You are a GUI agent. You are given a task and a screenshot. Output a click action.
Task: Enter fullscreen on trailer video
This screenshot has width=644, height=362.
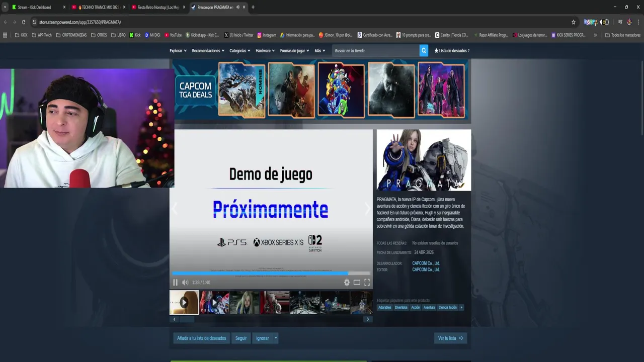367,283
